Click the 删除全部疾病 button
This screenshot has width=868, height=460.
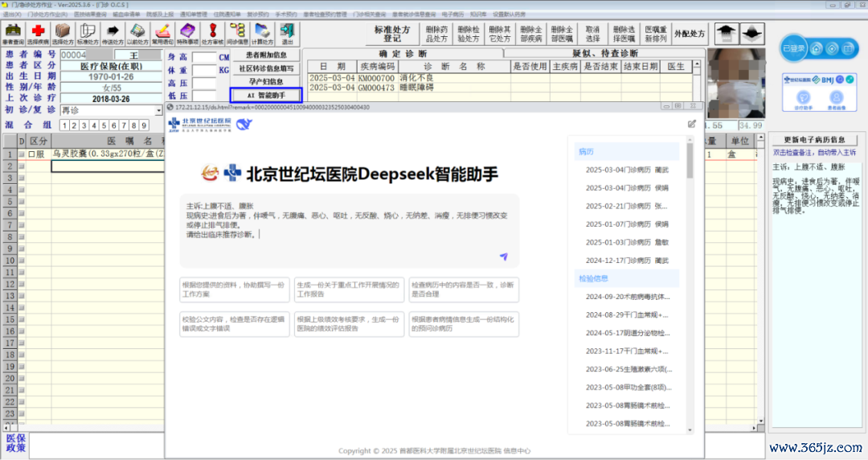[x=531, y=35]
